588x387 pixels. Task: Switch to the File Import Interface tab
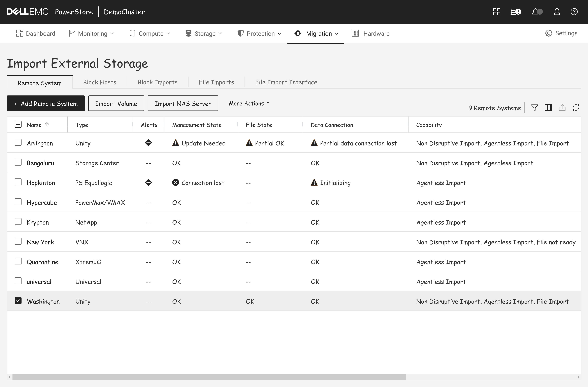point(286,82)
